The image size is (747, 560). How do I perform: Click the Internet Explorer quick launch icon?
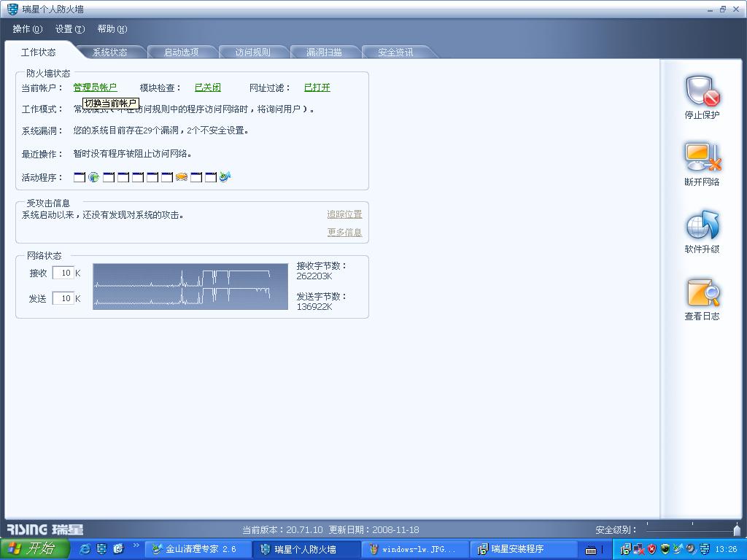(85, 549)
